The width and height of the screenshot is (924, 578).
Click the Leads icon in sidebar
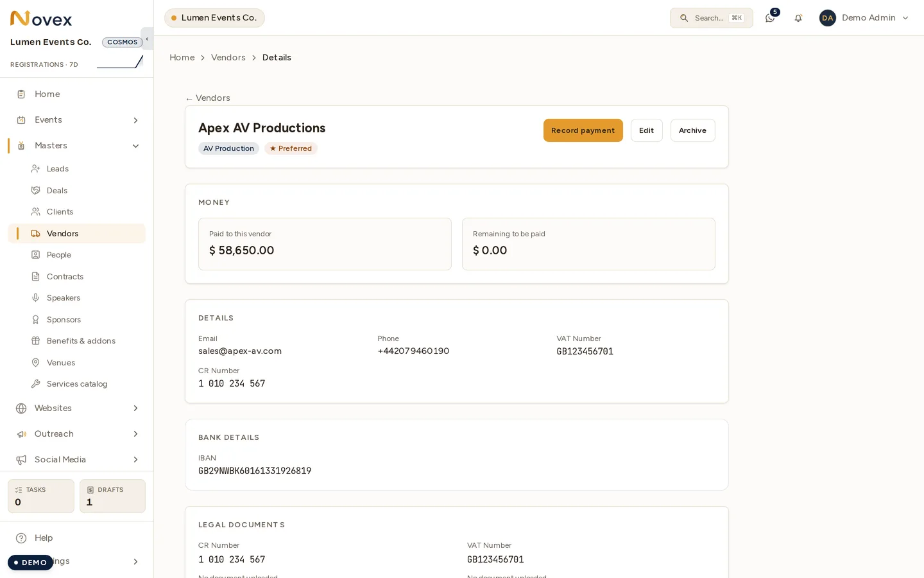point(36,169)
